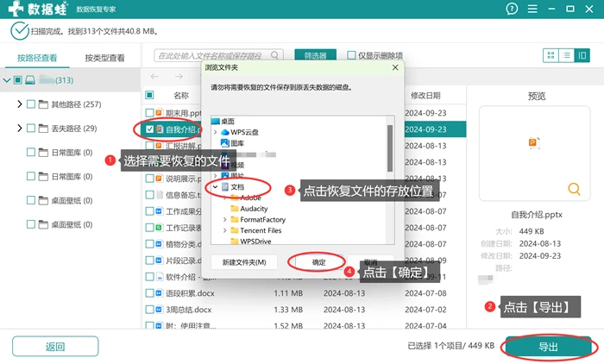Toggle checkbox for 自我介绍 file

coord(150,129)
